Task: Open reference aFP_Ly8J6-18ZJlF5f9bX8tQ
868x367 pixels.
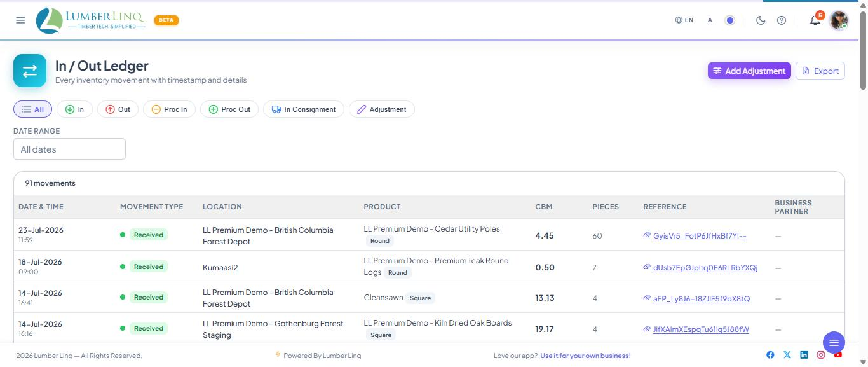Action: coord(702,298)
